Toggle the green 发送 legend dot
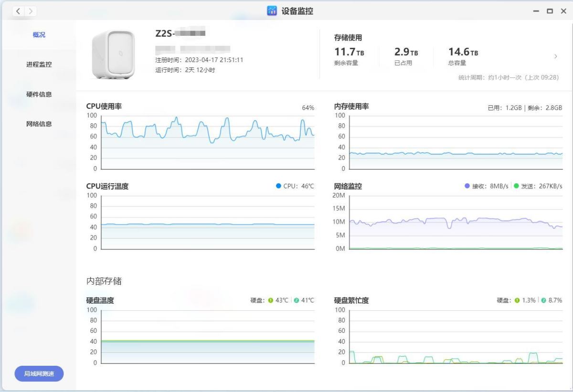The image size is (573, 392). [x=516, y=186]
